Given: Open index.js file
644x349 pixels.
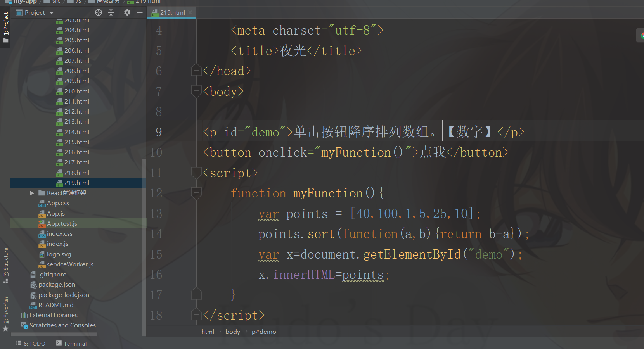Looking at the screenshot, I should (x=54, y=244).
